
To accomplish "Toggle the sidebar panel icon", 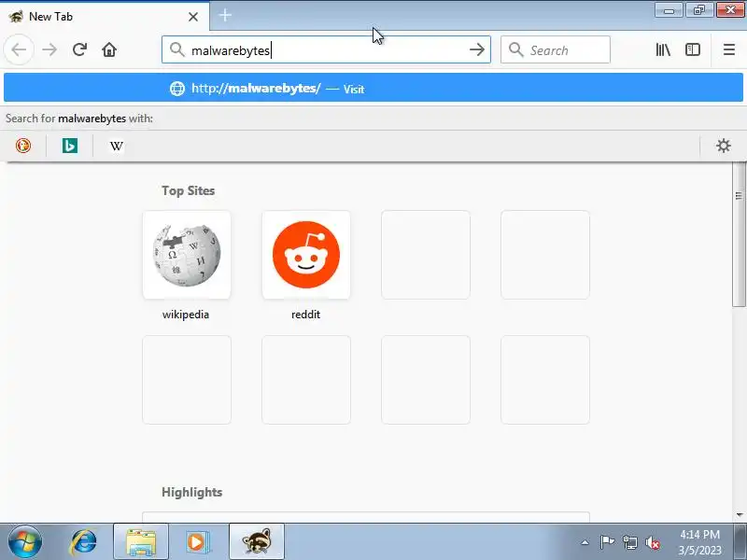I will [693, 49].
